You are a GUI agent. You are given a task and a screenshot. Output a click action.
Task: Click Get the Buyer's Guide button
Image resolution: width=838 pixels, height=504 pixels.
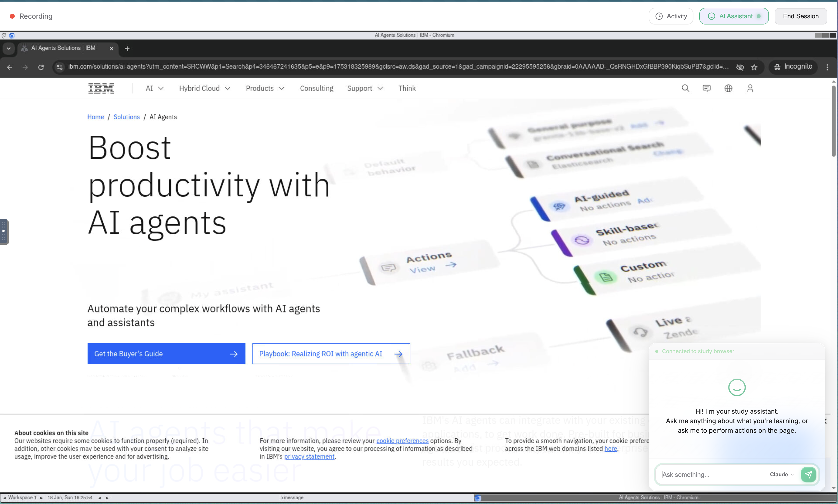166,354
